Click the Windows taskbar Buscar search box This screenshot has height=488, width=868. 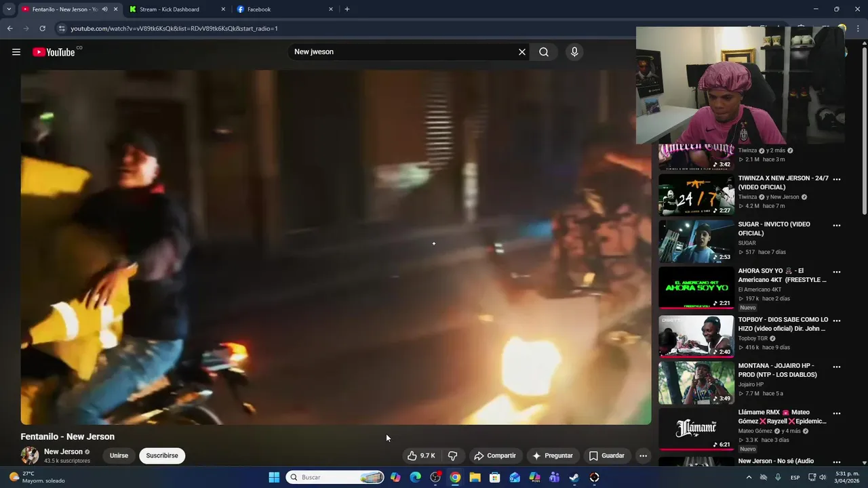(336, 477)
